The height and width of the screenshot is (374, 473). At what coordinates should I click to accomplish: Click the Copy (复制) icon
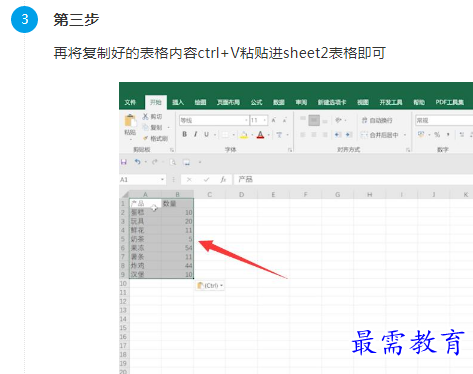pos(145,127)
